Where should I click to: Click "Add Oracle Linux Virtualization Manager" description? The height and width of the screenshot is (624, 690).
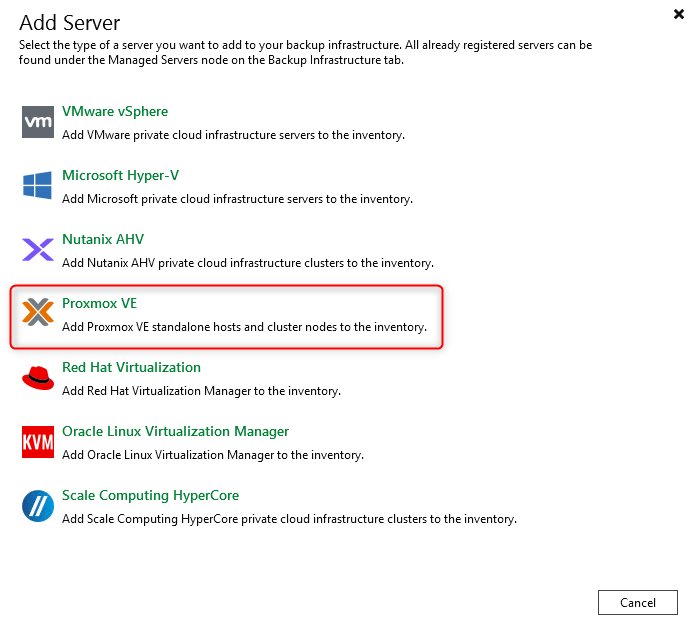coord(213,455)
